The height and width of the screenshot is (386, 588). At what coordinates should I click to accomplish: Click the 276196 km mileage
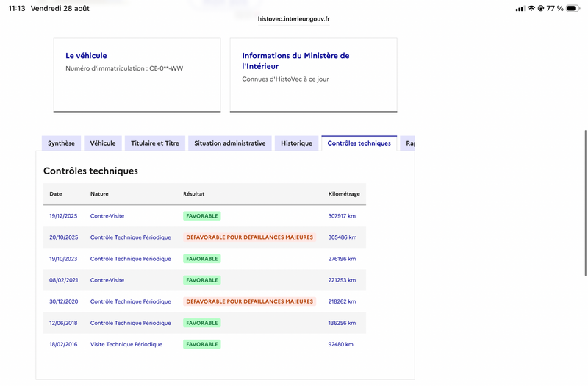tap(342, 259)
